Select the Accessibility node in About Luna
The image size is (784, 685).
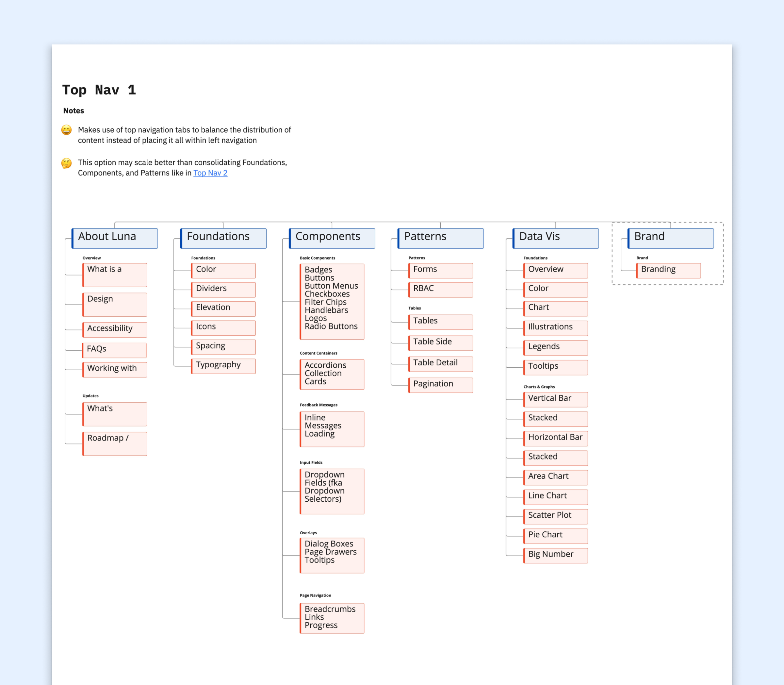point(115,329)
